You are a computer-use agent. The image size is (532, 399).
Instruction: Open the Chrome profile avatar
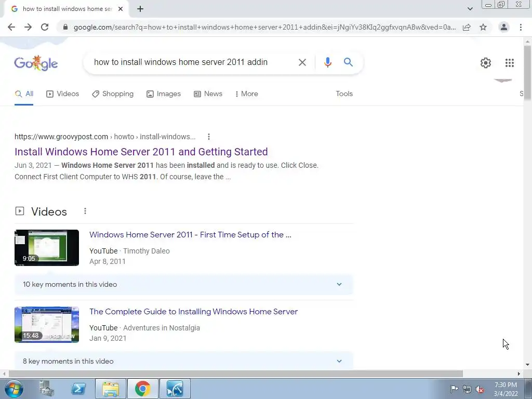tap(504, 27)
